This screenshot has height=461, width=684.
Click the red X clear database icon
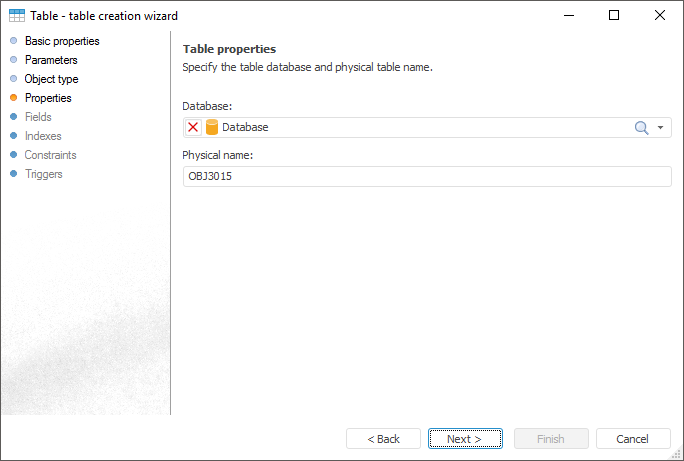click(x=193, y=127)
